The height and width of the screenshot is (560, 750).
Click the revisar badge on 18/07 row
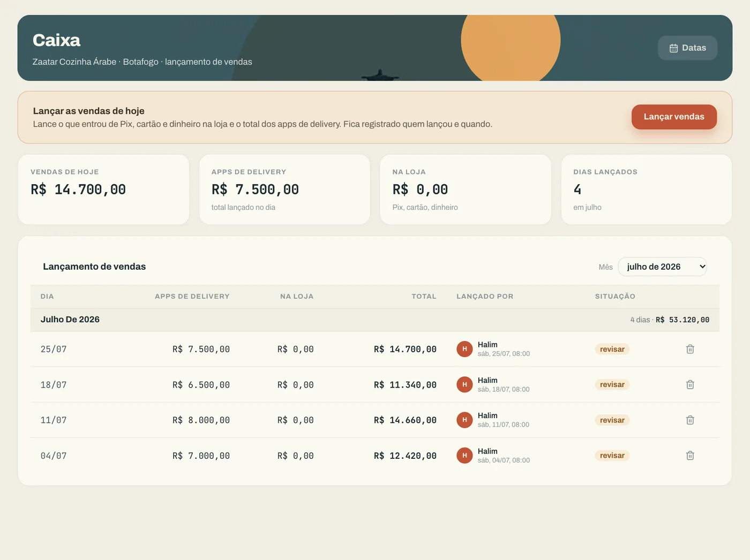pyautogui.click(x=612, y=384)
